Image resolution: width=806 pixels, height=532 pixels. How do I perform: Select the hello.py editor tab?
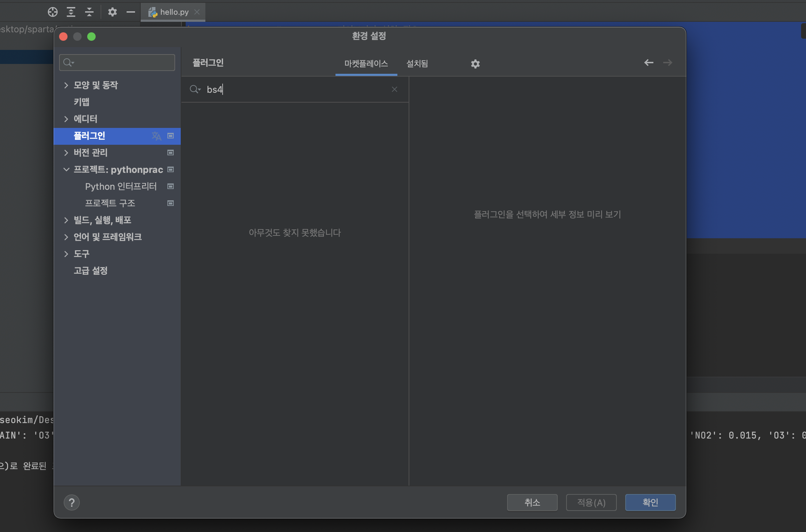coord(173,12)
